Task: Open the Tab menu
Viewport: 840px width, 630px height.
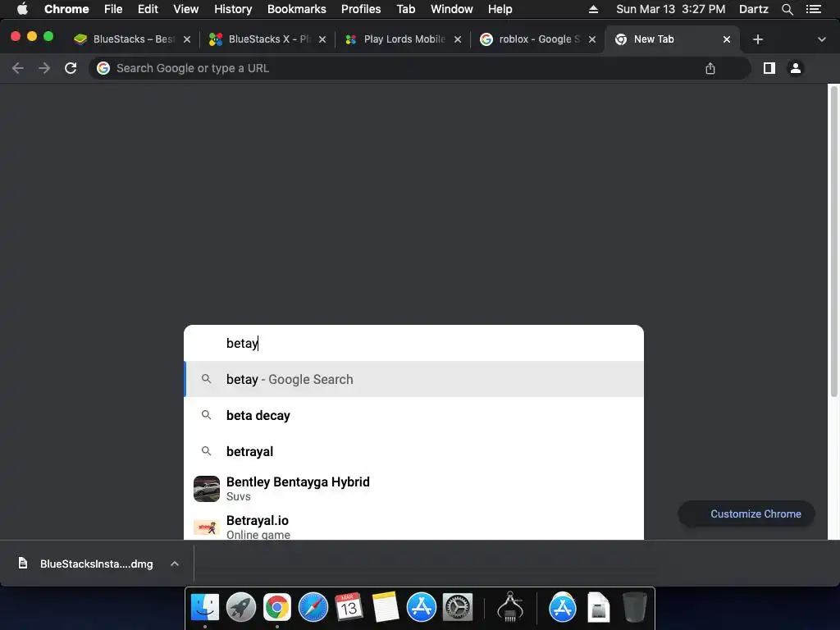Action: coord(405,9)
